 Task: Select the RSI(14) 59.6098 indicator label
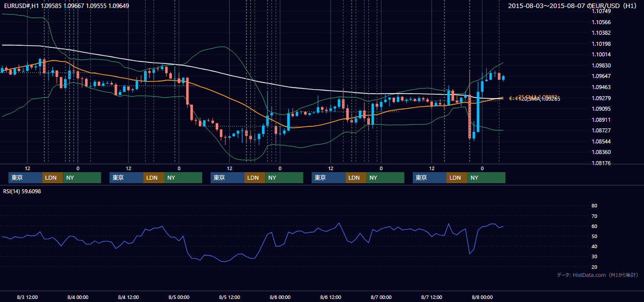coord(22,191)
